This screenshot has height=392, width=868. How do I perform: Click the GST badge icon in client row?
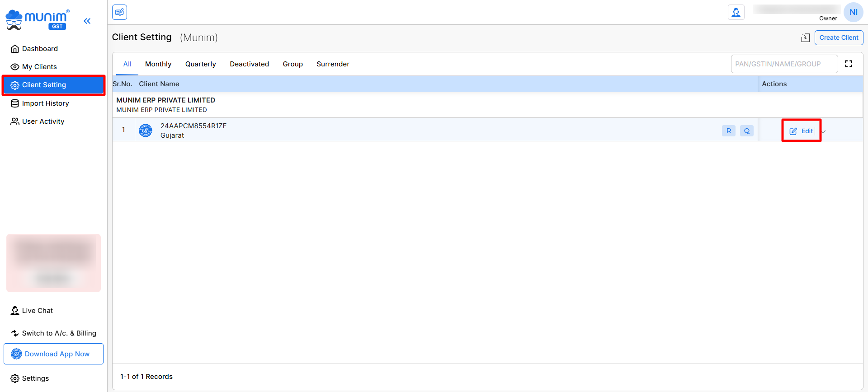pyautogui.click(x=146, y=131)
